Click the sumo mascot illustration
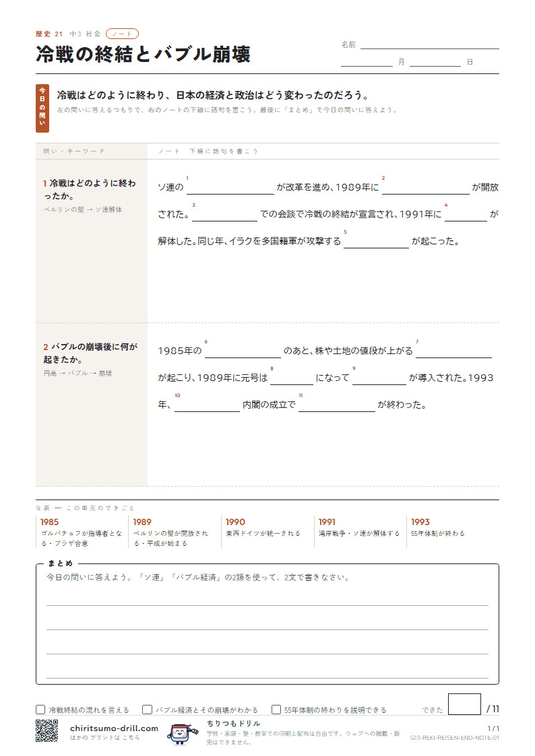535x756 pixels. 182,733
